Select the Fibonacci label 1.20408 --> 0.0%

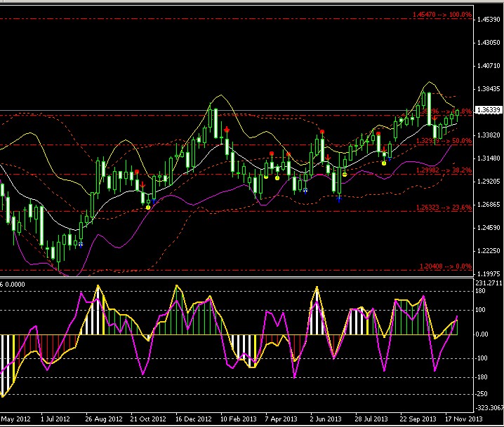click(x=446, y=266)
